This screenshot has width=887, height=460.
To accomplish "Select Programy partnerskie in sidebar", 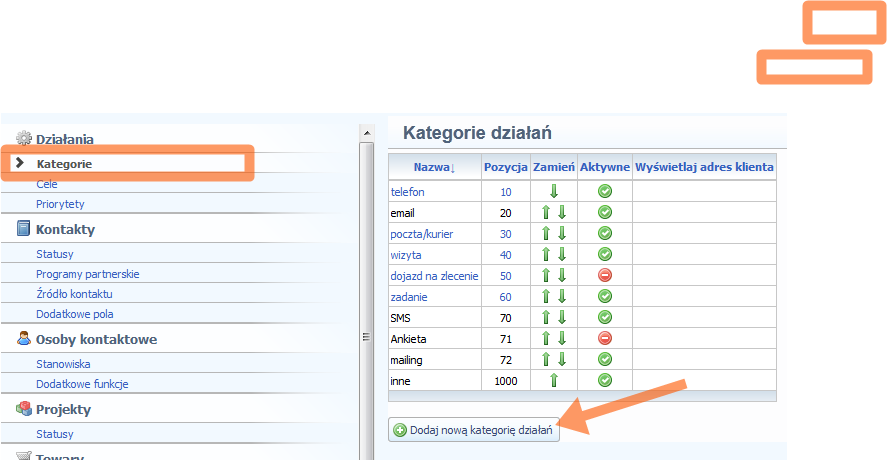I will point(87,274).
